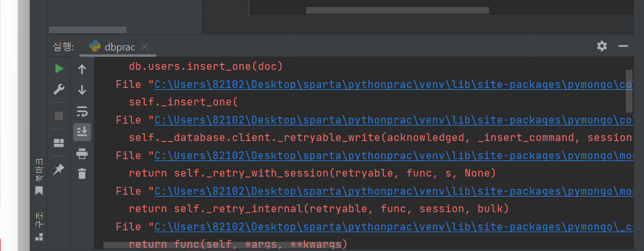Screen dimensions: 644x251
Task: Rerun dbprac with the green play icon
Action: 59,69
